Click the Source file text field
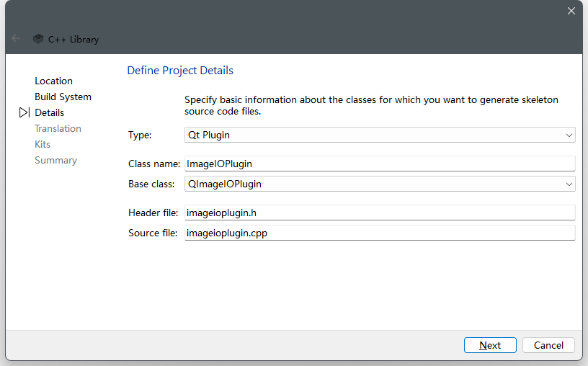The width and height of the screenshot is (588, 366). tap(380, 233)
